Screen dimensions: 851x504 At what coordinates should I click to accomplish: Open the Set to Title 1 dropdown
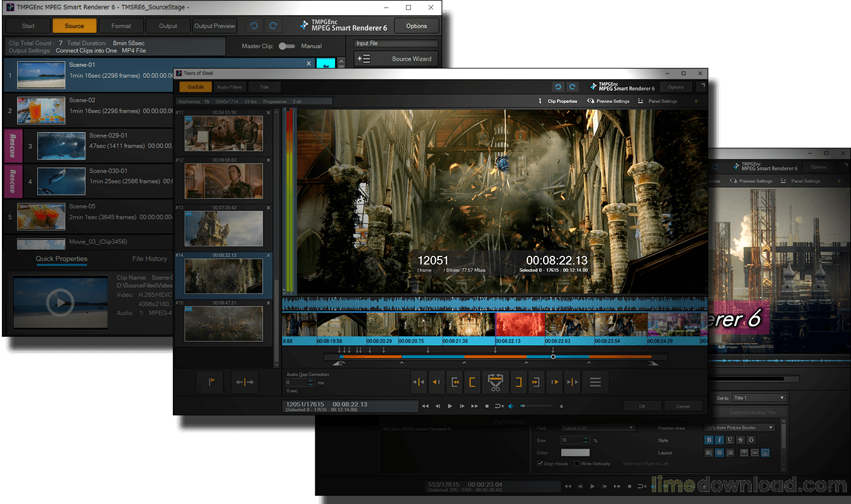(759, 398)
